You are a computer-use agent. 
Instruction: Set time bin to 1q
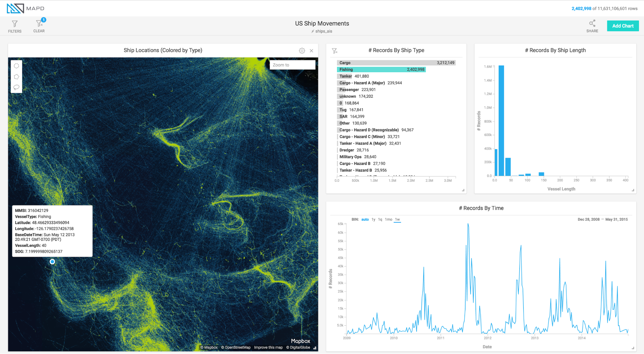[380, 220]
